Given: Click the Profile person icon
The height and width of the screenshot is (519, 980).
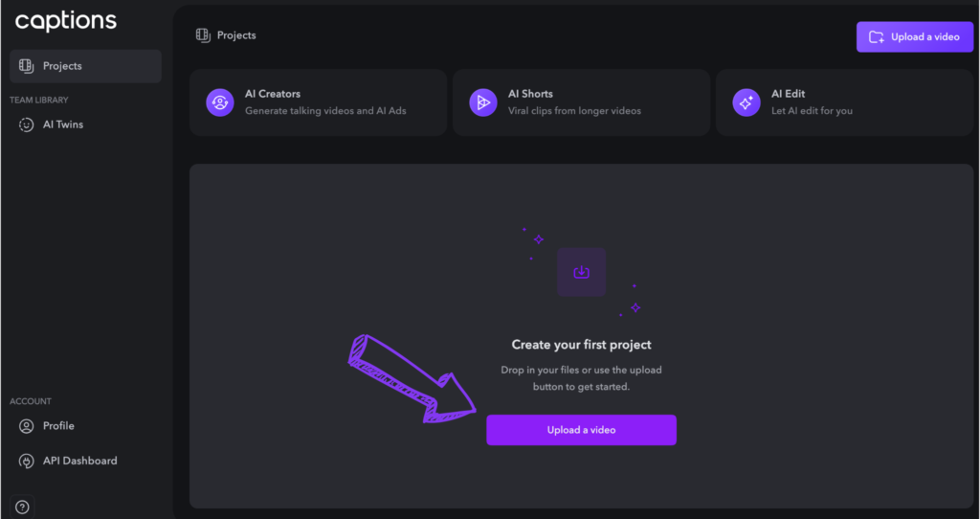Looking at the screenshot, I should click(26, 426).
